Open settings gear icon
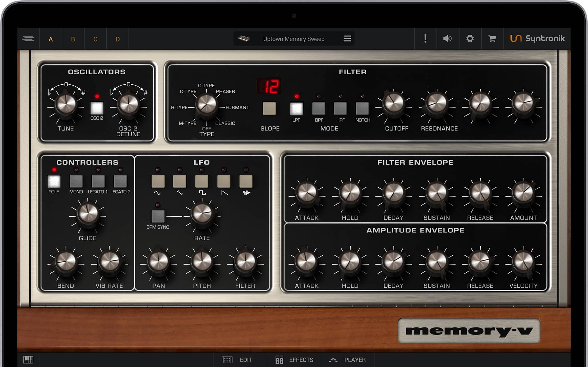 [x=470, y=38]
